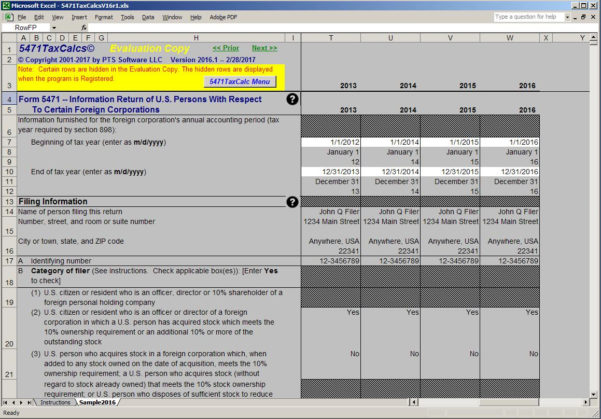Click the yellow evaluation copy note area
Image resolution: width=601 pixels, height=419 pixels.
click(100, 72)
